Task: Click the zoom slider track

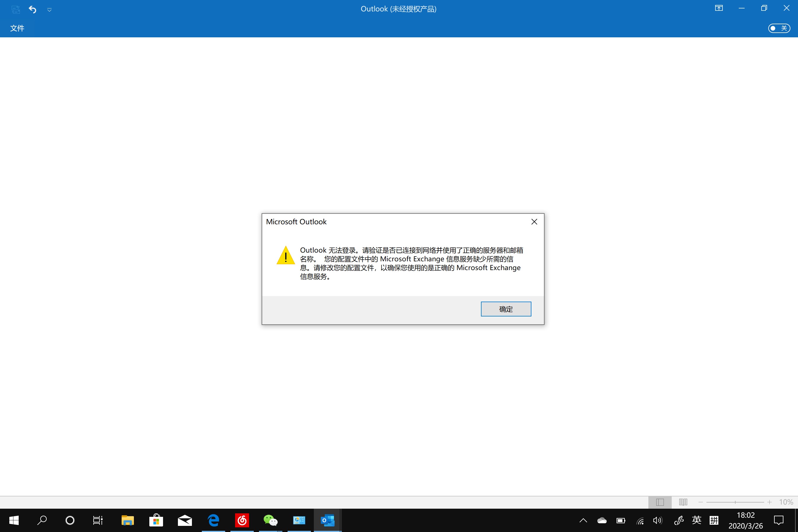Action: coord(735,502)
